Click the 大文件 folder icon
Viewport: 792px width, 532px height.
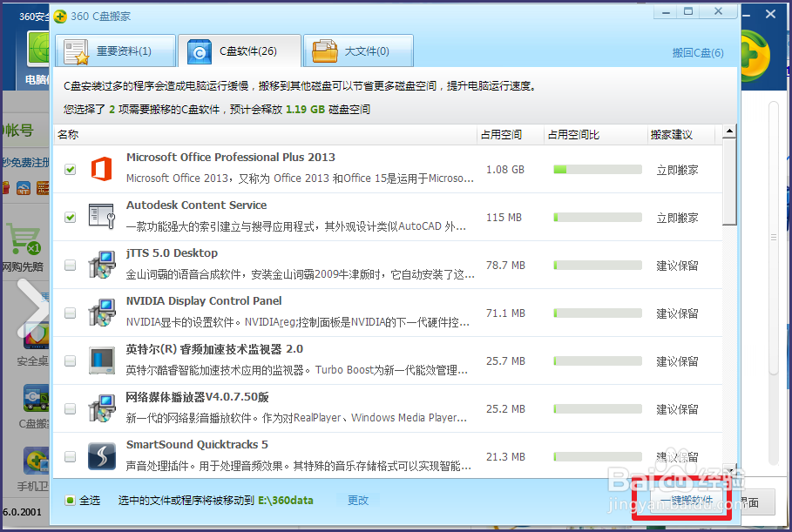coord(324,51)
